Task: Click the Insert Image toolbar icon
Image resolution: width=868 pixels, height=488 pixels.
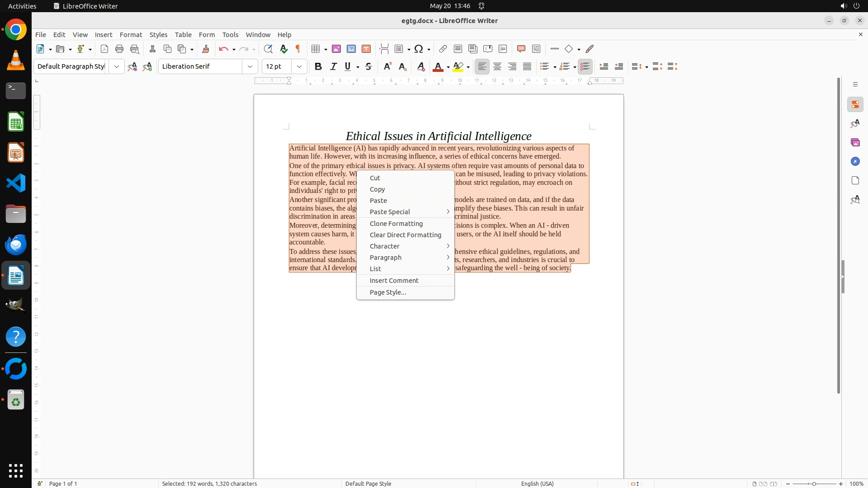Action: click(x=336, y=49)
